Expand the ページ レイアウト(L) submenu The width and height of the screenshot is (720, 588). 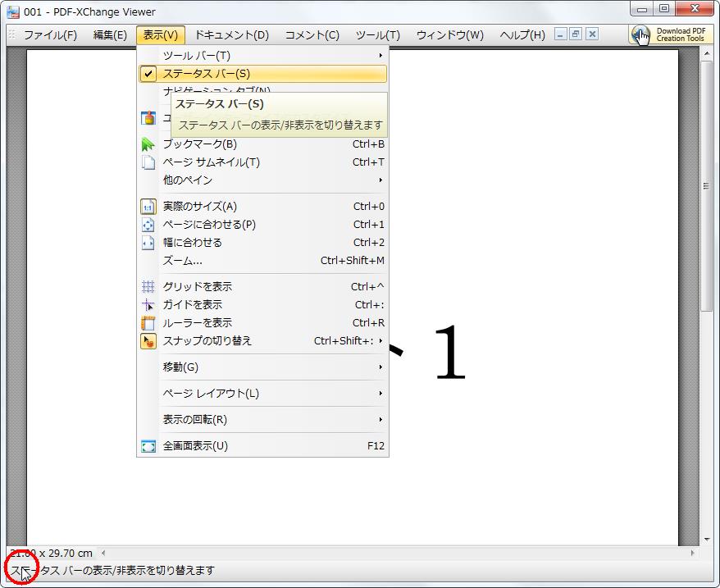[x=381, y=393]
